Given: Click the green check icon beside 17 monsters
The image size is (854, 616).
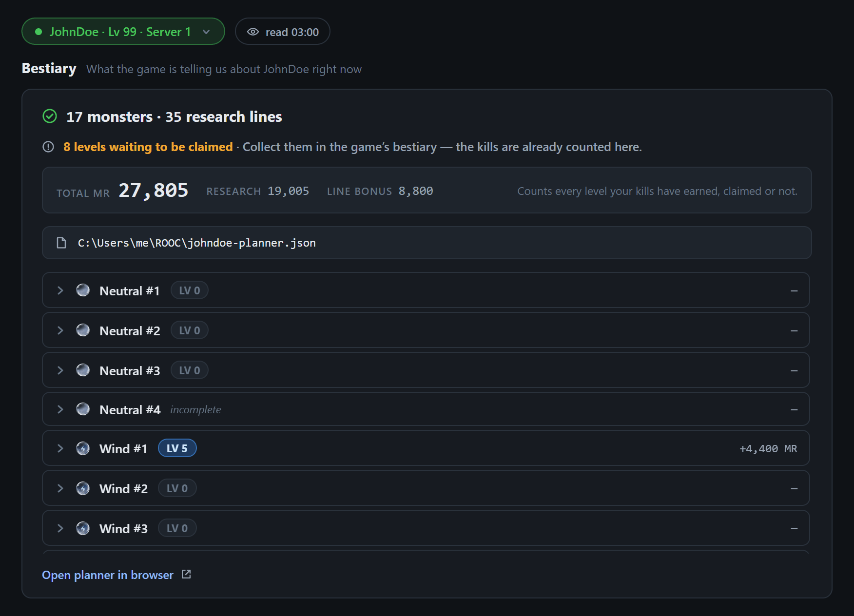Looking at the screenshot, I should (x=50, y=116).
